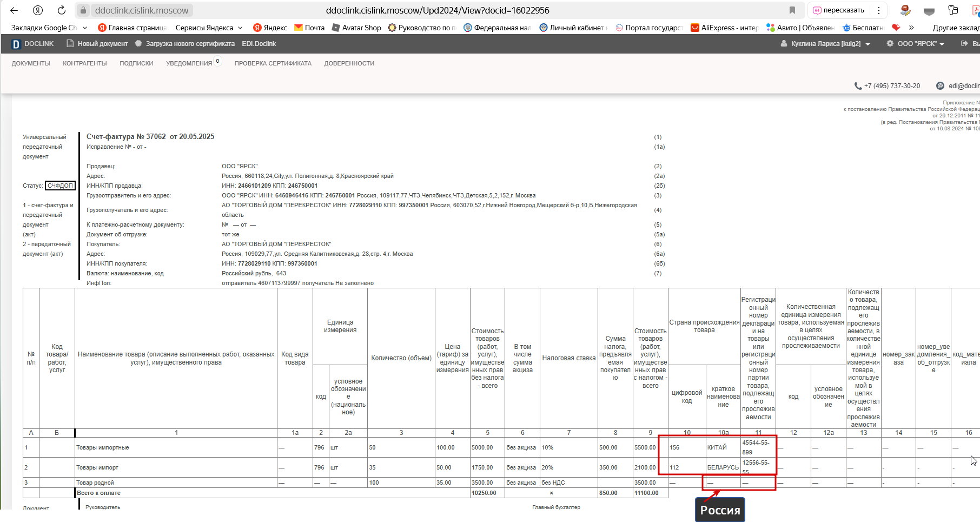Viewport: 980px width, 522px height.
Task: Open the Другие закладки folder
Action: click(x=955, y=28)
